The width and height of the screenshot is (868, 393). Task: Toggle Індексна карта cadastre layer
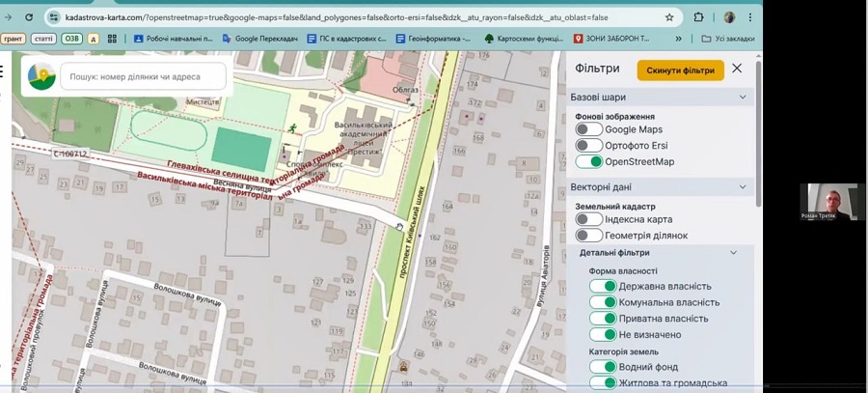(588, 220)
